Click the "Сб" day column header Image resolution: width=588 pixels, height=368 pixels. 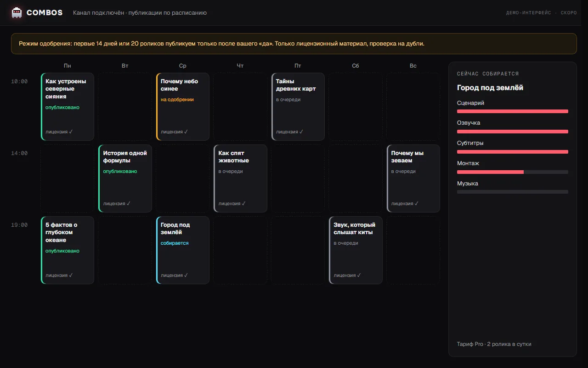point(356,66)
